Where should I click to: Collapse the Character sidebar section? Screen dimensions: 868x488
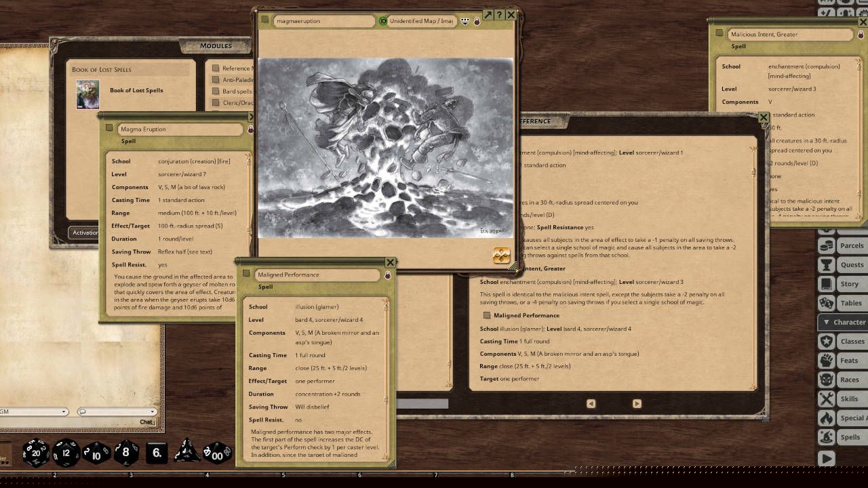click(843, 322)
